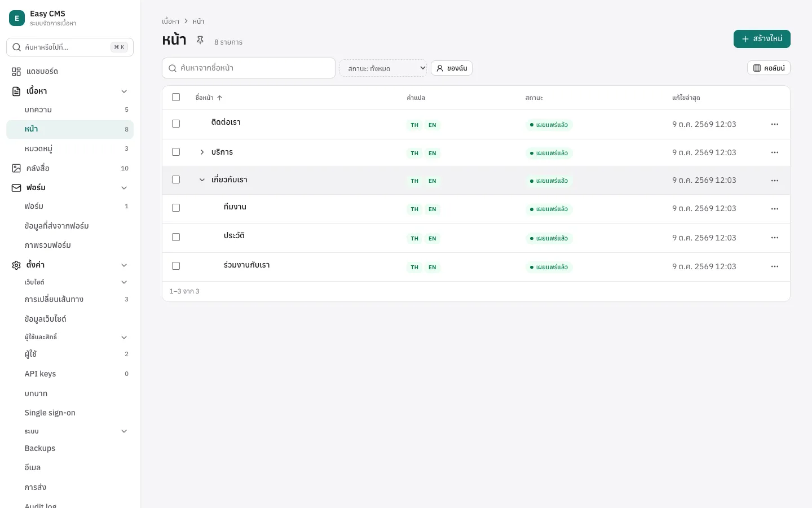Click the คลังสื่อ media library icon
Viewport: 812px width, 508px height.
(16, 168)
